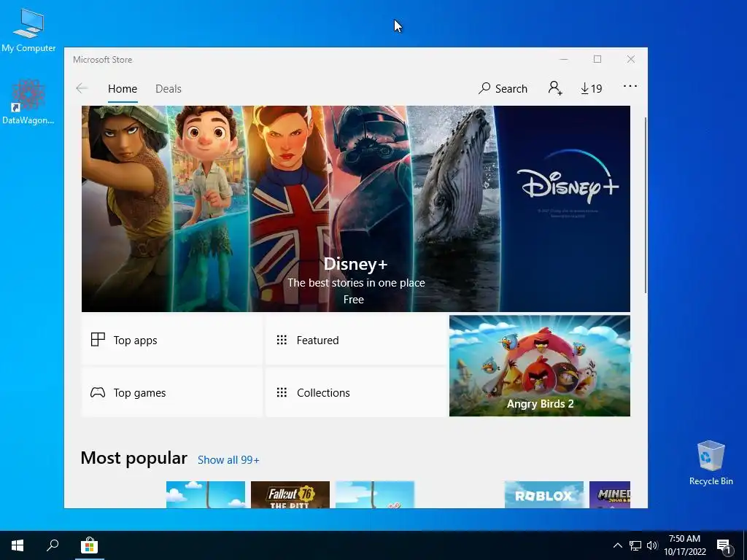Image resolution: width=747 pixels, height=560 pixels.
Task: Click the Top games controller icon
Action: tap(98, 392)
